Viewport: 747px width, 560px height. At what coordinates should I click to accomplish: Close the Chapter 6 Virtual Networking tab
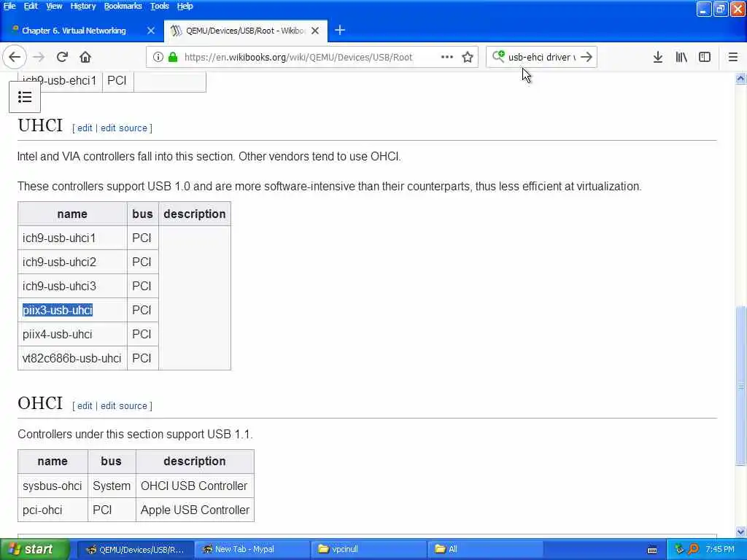[151, 31]
